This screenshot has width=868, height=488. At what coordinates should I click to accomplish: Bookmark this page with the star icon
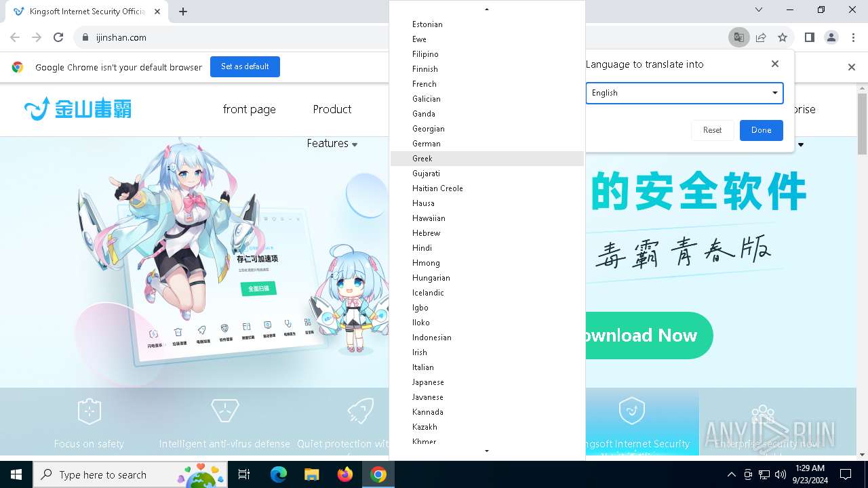point(783,37)
